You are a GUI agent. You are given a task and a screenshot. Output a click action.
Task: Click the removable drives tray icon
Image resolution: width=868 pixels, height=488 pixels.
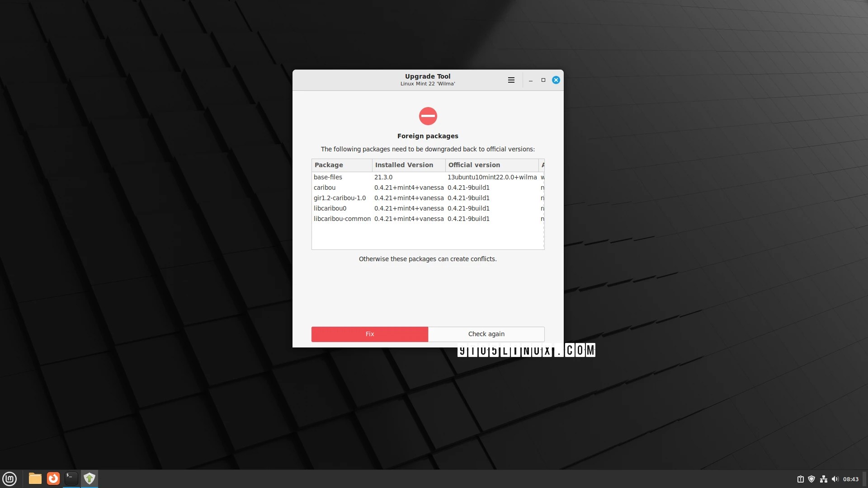(800, 479)
